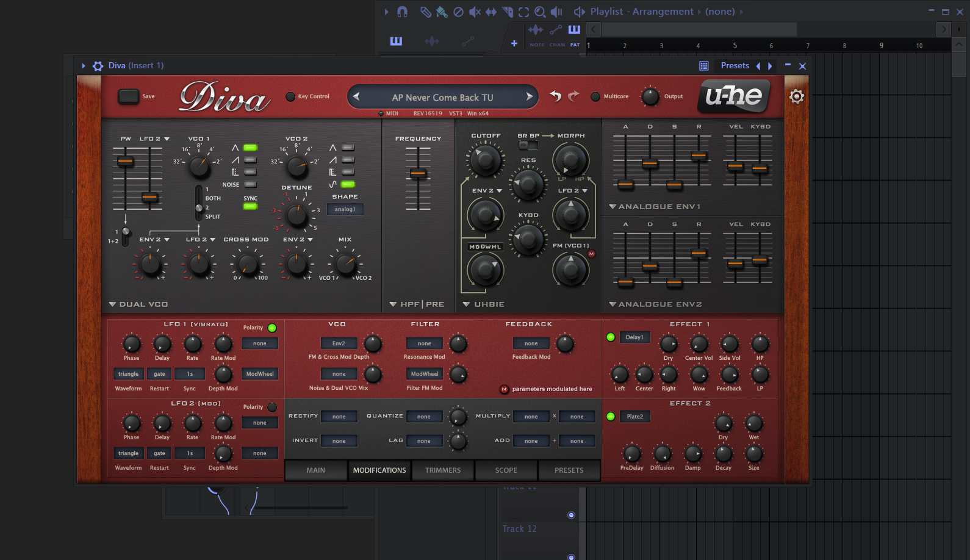Click the Save button in Diva
Viewport: 970px width, 560px height.
tap(129, 96)
